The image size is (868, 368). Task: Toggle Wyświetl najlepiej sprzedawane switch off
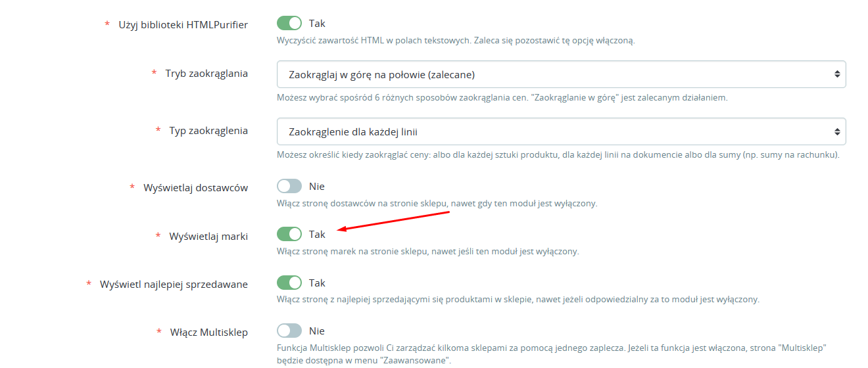[x=289, y=283]
